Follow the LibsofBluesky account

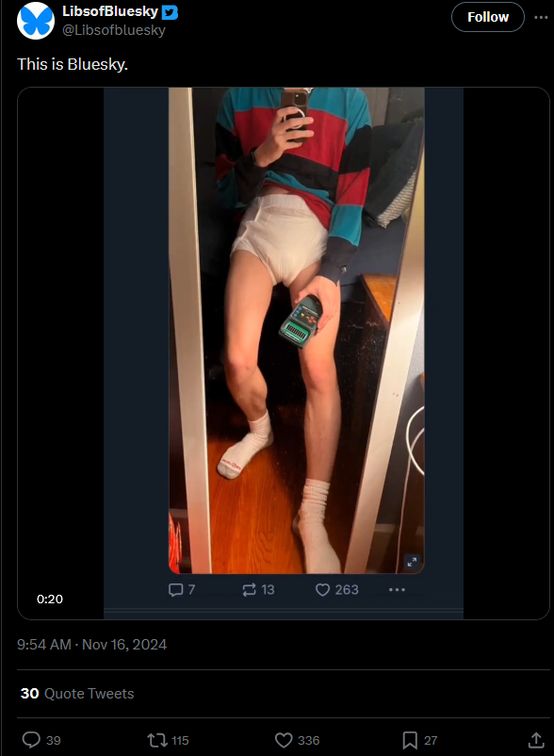[x=487, y=17]
